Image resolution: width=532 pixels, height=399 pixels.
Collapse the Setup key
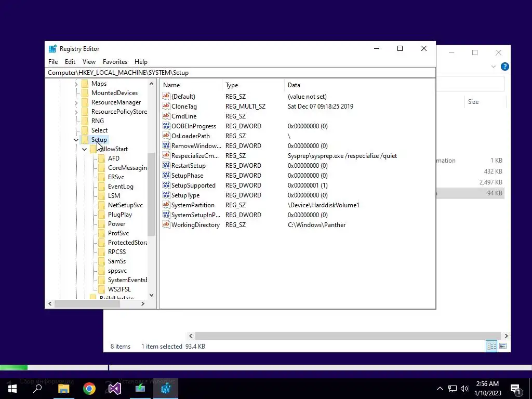(76, 140)
